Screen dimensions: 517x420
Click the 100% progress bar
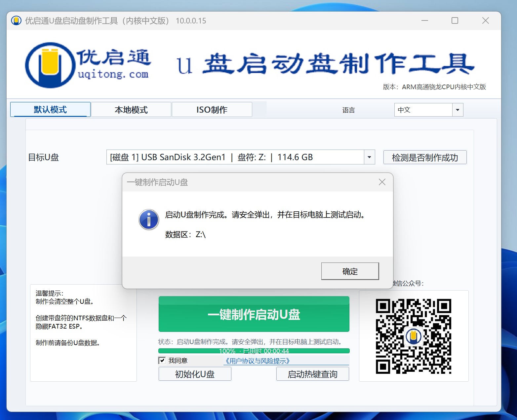(254, 351)
